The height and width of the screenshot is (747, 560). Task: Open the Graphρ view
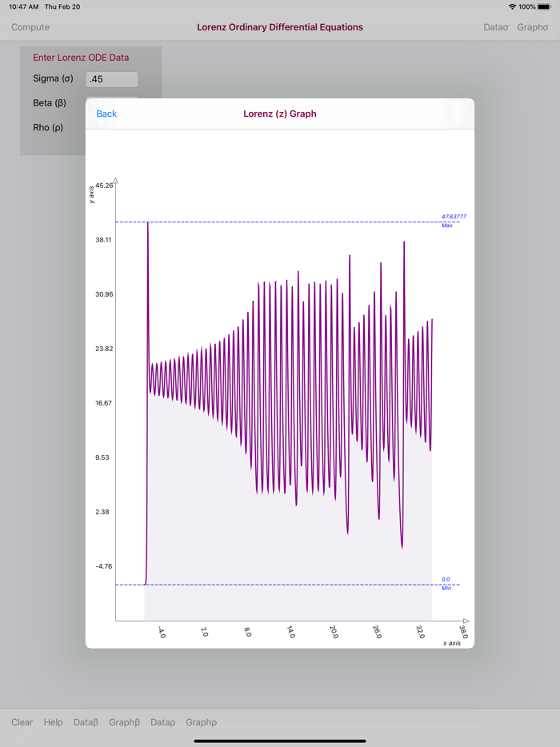coord(201,722)
